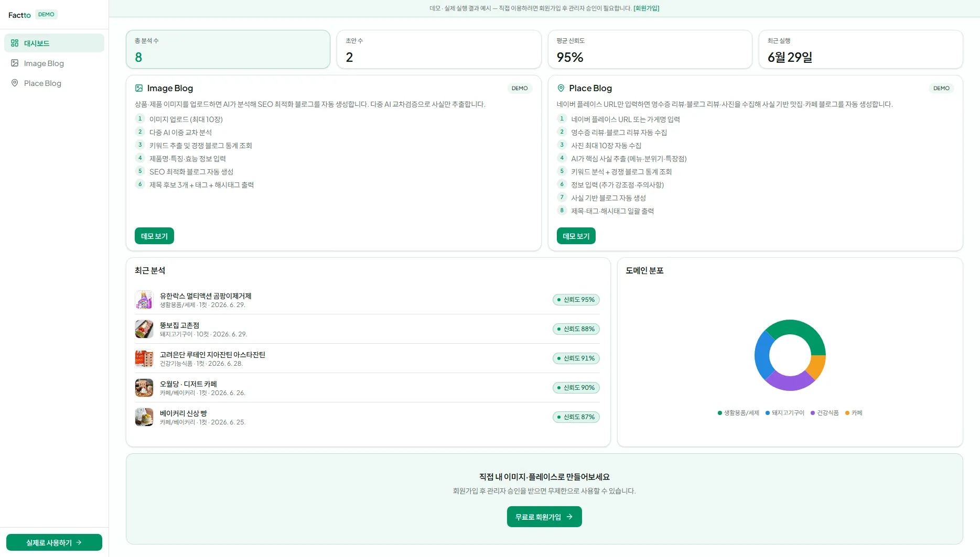Select the 최근 실행 6월 29일 card
The image size is (980, 557).
[x=861, y=49]
